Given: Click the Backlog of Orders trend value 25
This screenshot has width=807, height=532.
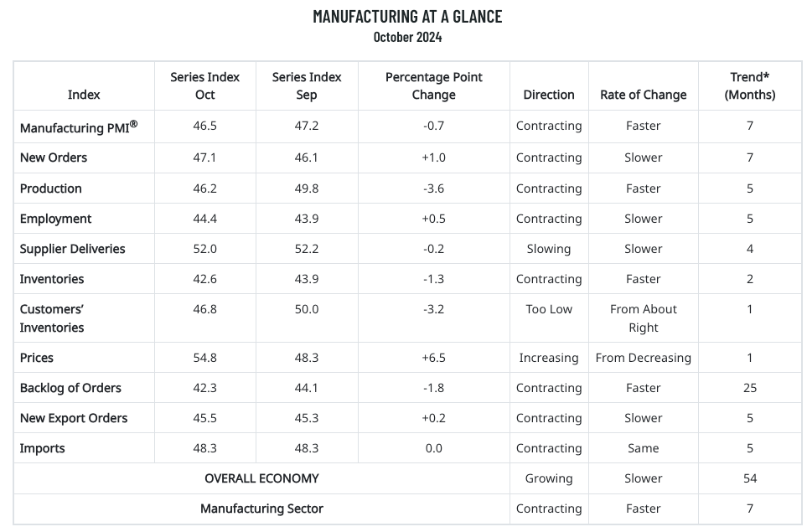Looking at the screenshot, I should (750, 388).
